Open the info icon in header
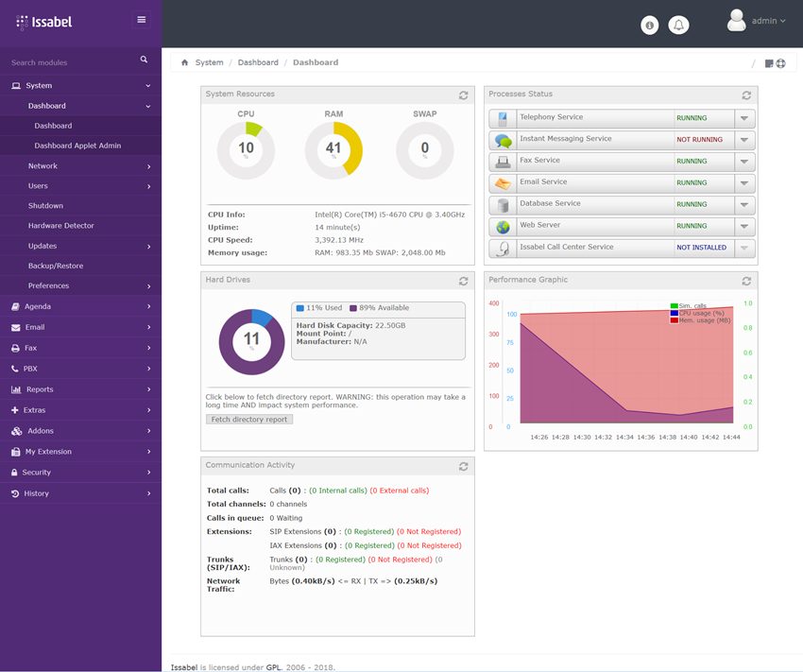The image size is (803, 672). [649, 25]
